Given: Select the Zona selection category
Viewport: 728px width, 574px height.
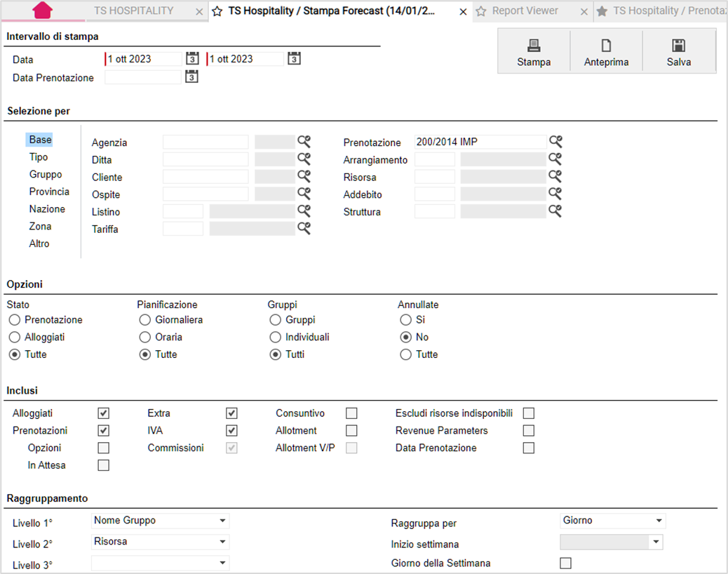Looking at the screenshot, I should tap(40, 226).
